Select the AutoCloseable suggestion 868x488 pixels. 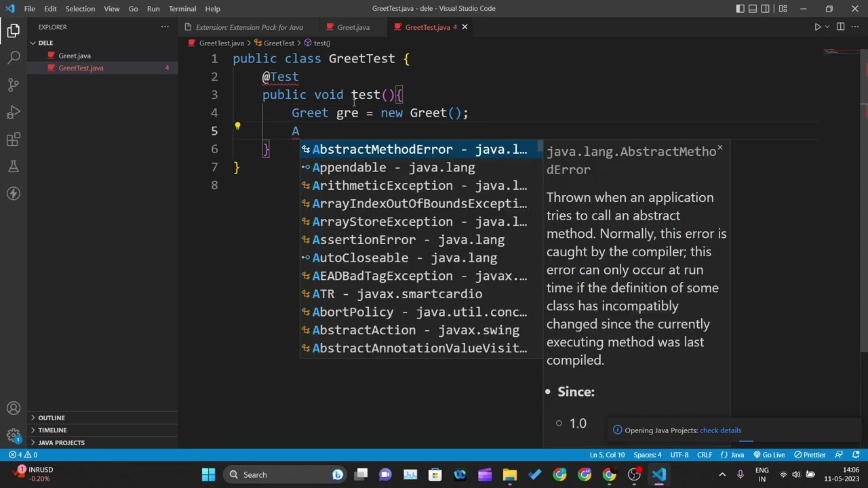point(421,258)
